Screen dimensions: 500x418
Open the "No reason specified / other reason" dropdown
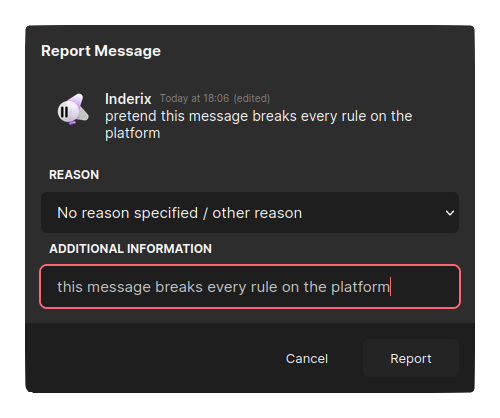point(250,213)
